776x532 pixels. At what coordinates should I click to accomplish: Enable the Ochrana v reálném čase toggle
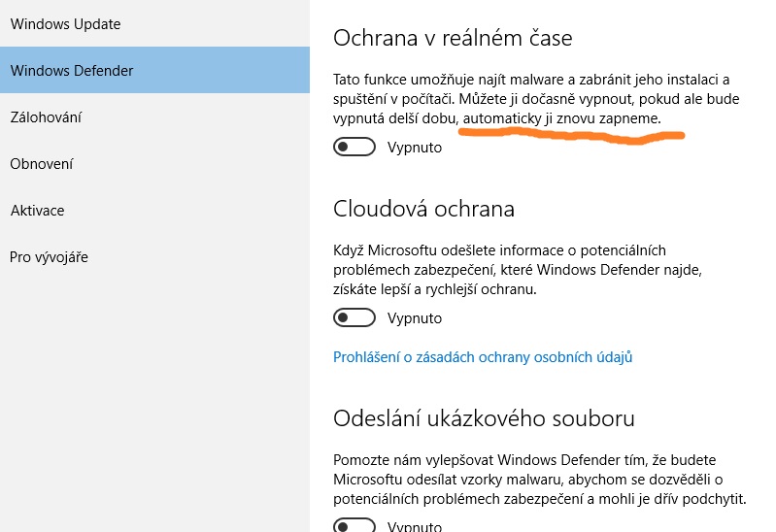point(354,148)
